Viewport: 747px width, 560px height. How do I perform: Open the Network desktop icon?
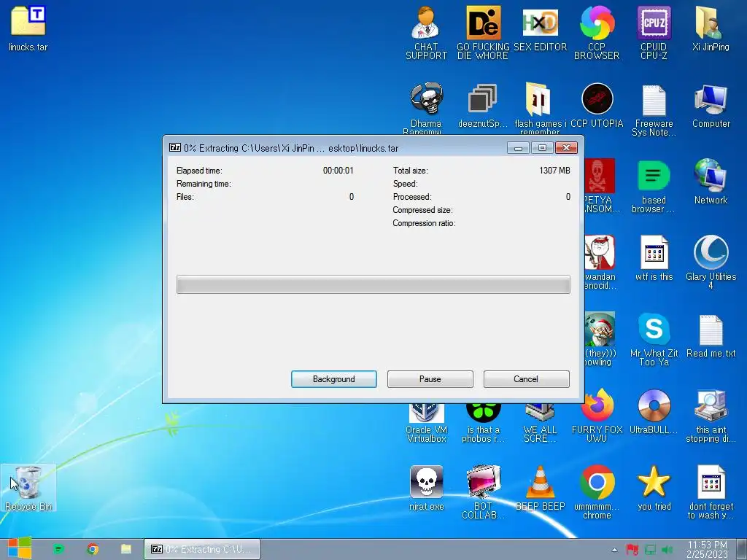pyautogui.click(x=711, y=182)
